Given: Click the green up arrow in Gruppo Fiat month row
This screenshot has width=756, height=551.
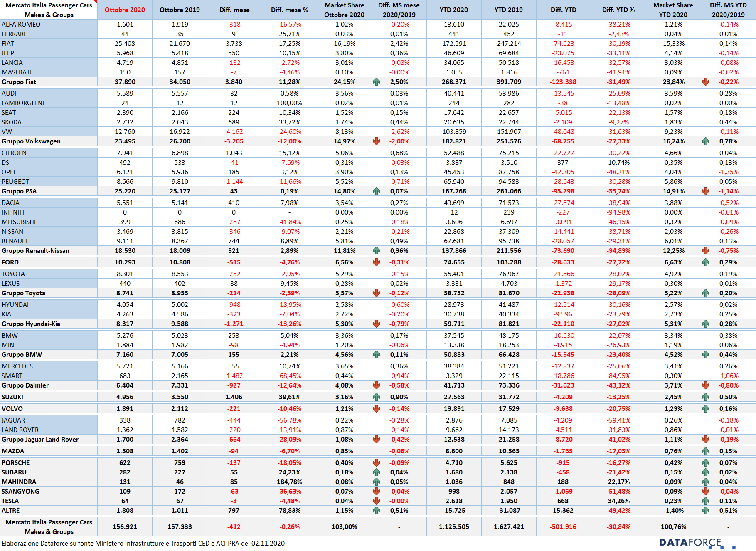Looking at the screenshot, I should [x=377, y=82].
